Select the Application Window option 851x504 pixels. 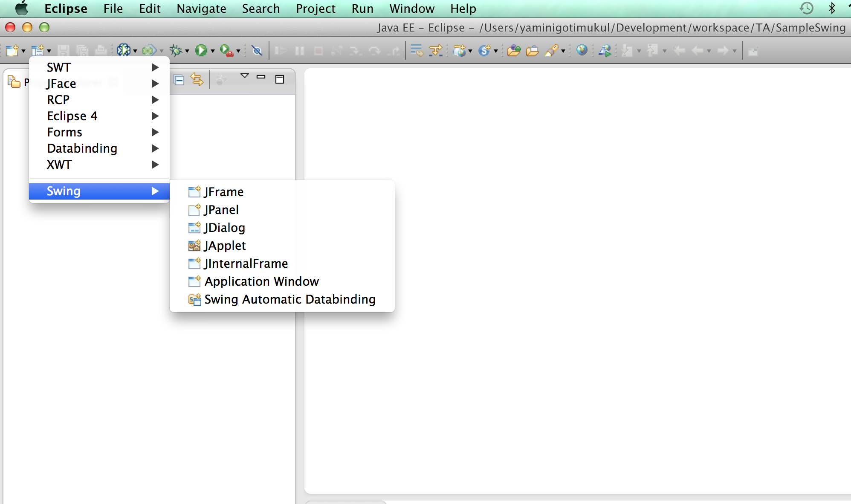coord(261,281)
